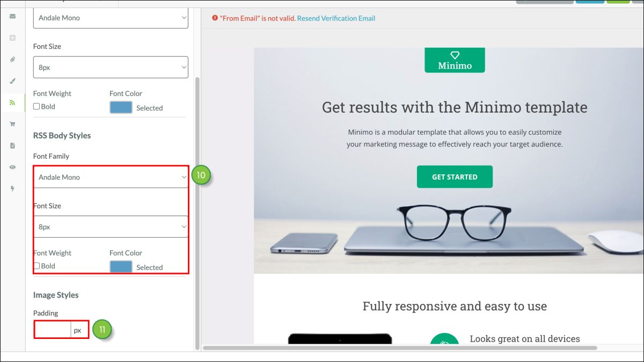
Task: Open the envelope email settings icon
Action: (x=12, y=17)
